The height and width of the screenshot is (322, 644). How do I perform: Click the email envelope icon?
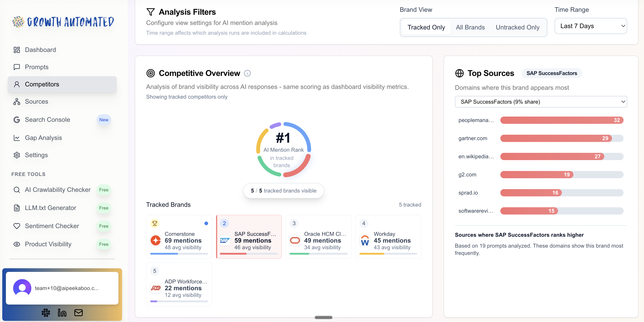[x=79, y=312]
